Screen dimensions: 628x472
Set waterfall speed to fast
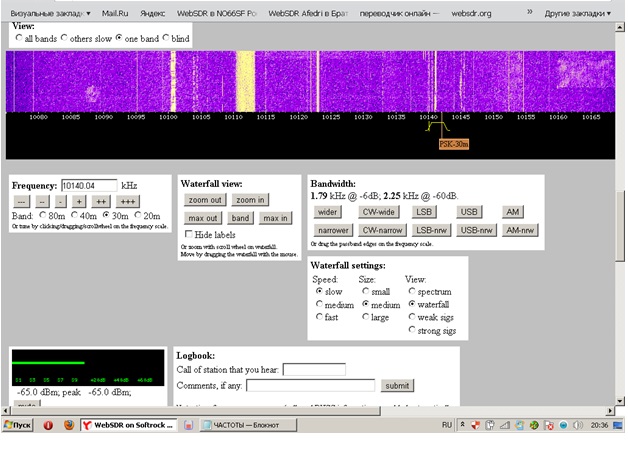coord(319,317)
